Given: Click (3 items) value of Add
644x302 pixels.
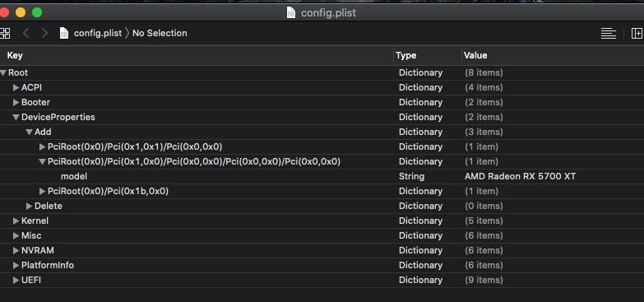Looking at the screenshot, I should coord(484,132).
